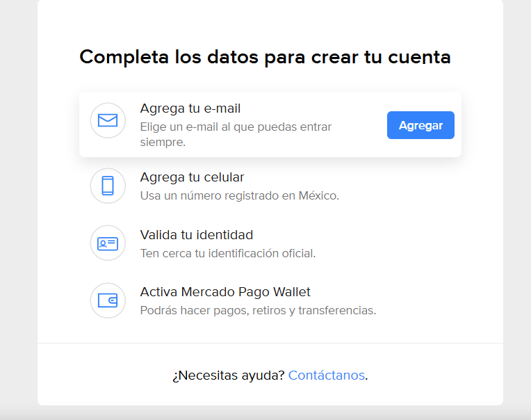Screen dimensions: 531x420
Task: Choose the 'Agrega tu celular' step title
Action: 192,177
